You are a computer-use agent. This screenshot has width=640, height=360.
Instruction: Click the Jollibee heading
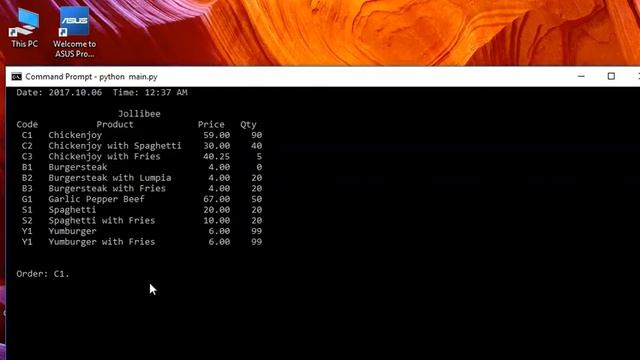point(139,114)
